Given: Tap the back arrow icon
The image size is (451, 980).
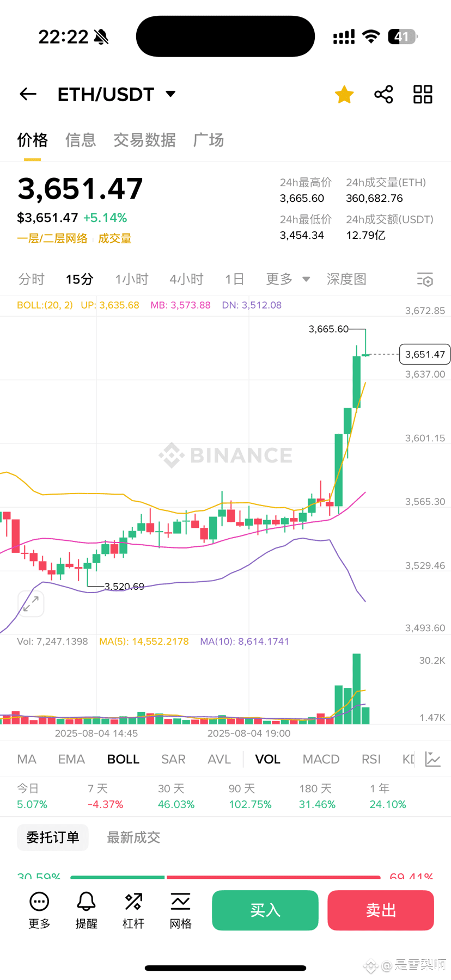Looking at the screenshot, I should click(28, 94).
